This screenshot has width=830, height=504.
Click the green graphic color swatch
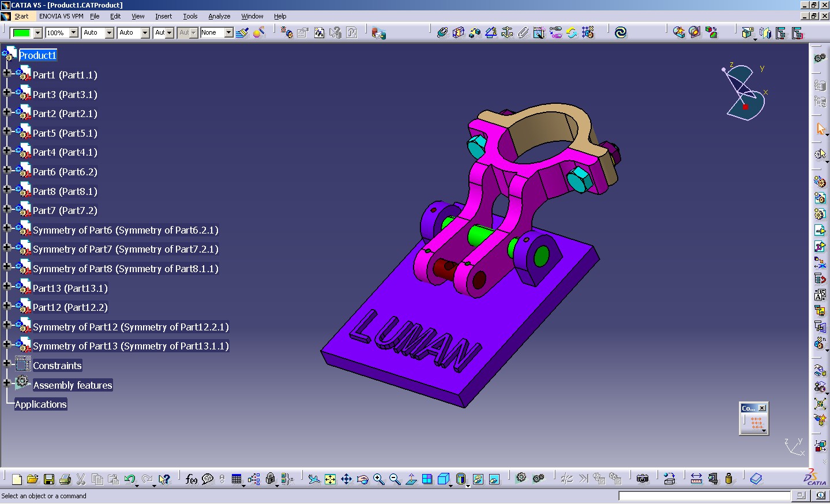[x=22, y=33]
